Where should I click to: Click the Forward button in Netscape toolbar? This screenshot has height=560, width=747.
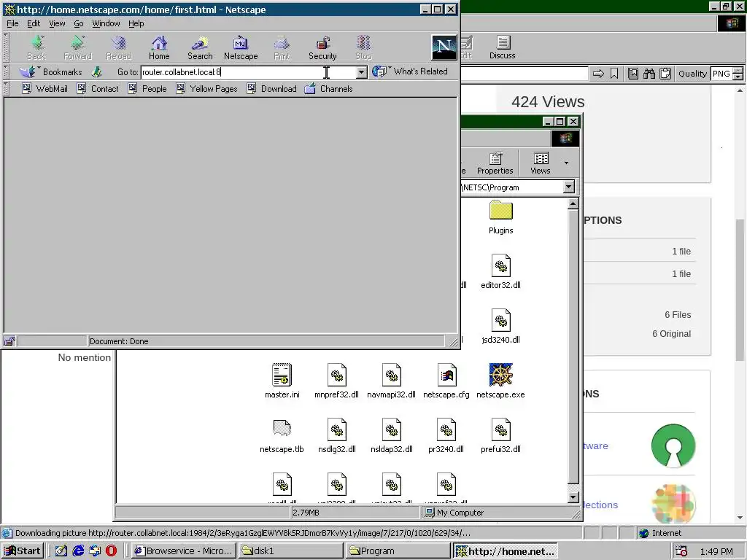click(x=77, y=48)
